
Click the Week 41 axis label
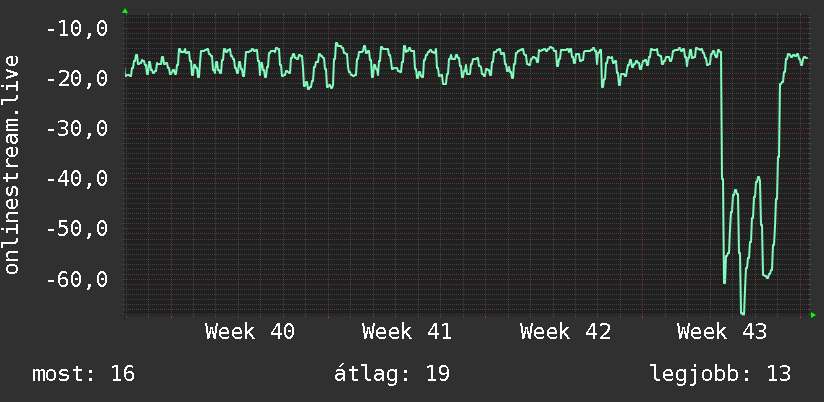click(x=407, y=332)
